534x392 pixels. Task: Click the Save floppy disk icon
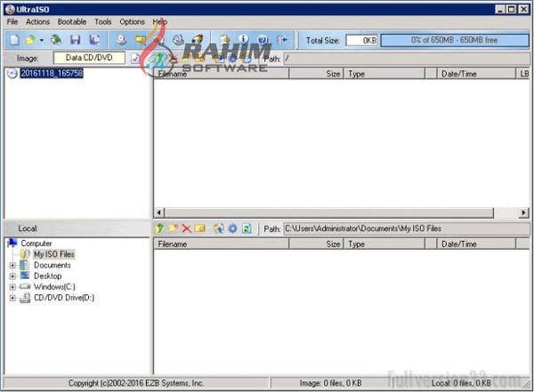pos(76,40)
